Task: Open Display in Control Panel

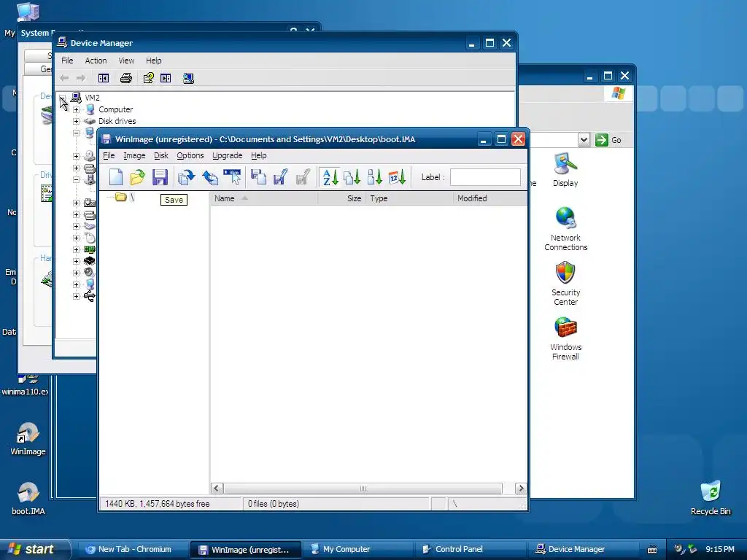Action: [565, 170]
